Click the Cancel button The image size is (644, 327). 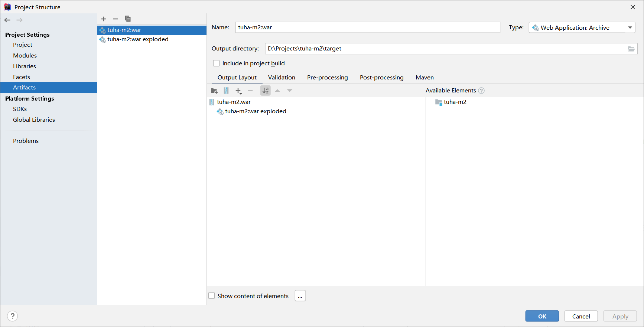click(581, 316)
